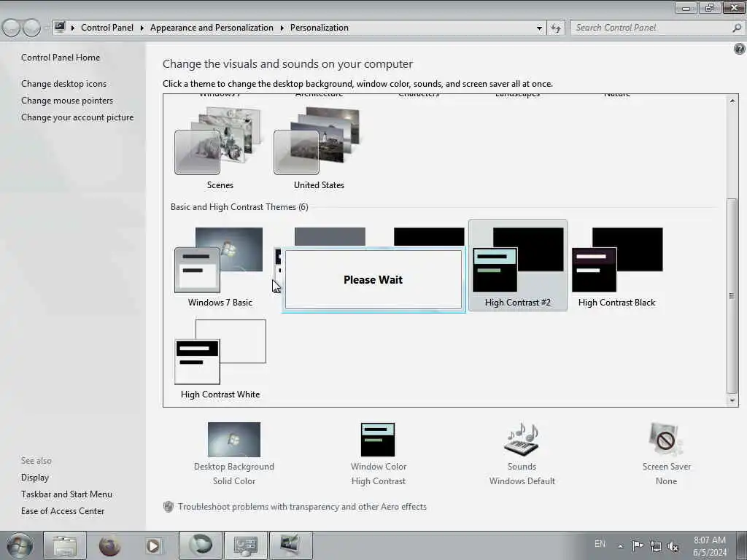This screenshot has width=747, height=560.
Task: Open the Display link under See also
Action: point(35,478)
